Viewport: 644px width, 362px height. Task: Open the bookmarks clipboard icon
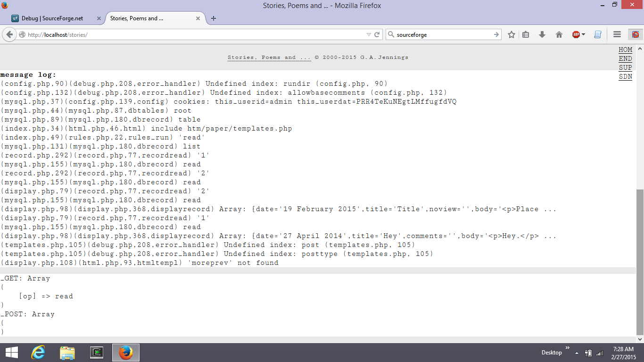pyautogui.click(x=525, y=34)
